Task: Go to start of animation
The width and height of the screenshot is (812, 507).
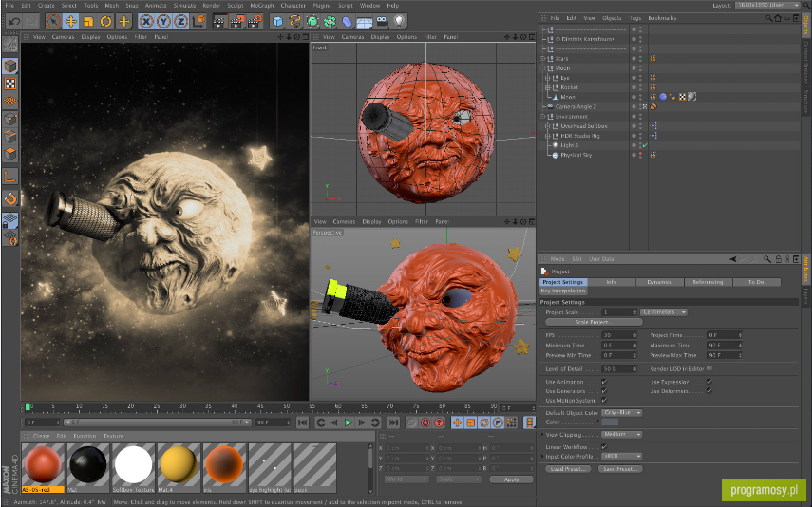Action: click(302, 422)
